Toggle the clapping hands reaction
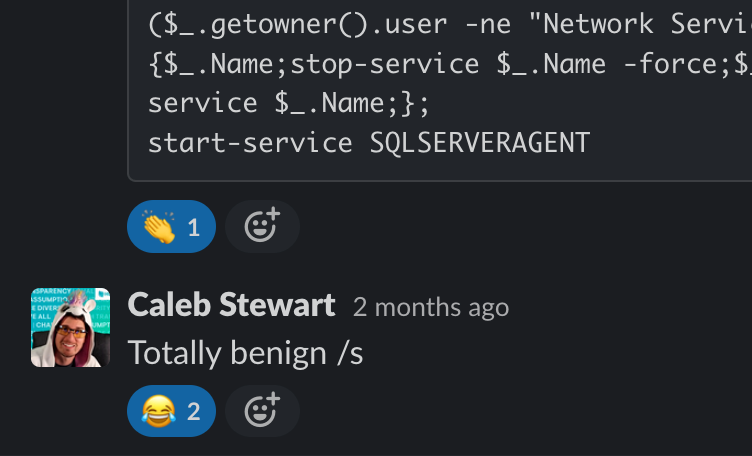 [171, 226]
